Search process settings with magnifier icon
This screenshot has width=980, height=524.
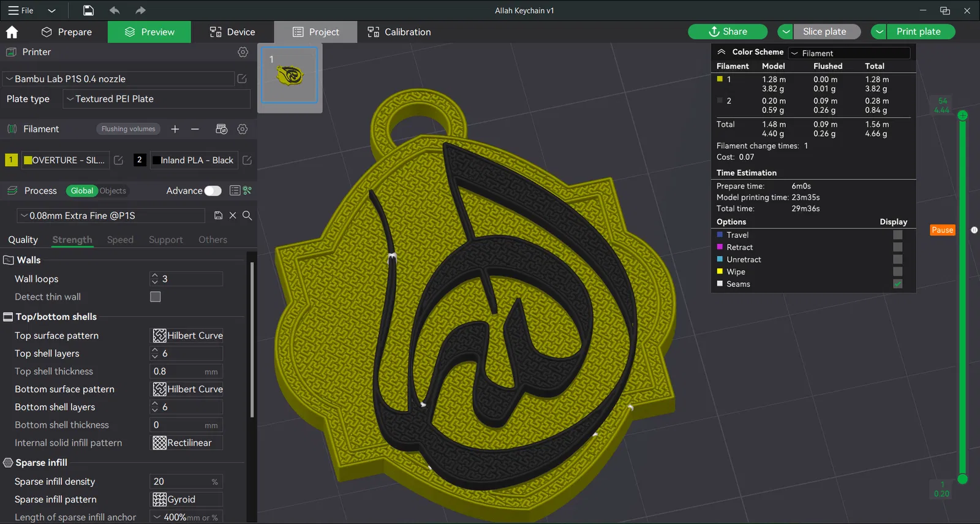[247, 216]
